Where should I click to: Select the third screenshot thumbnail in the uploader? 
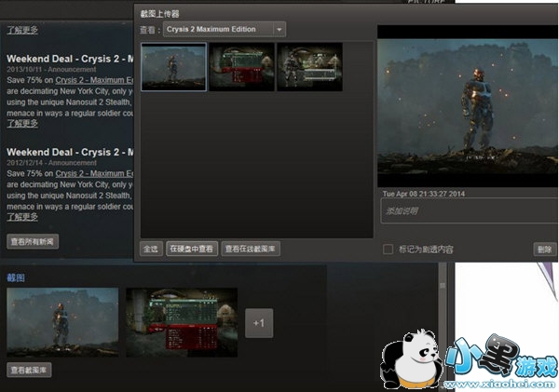[x=310, y=67]
